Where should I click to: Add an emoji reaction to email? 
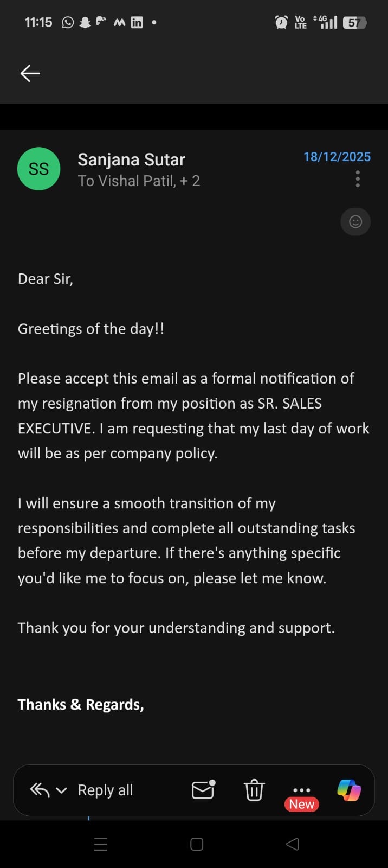355,221
